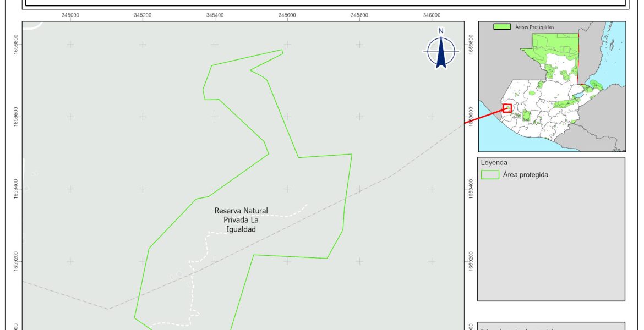Click the north arrow compass symbol
Screen dimensions: 644x330
coord(440,51)
